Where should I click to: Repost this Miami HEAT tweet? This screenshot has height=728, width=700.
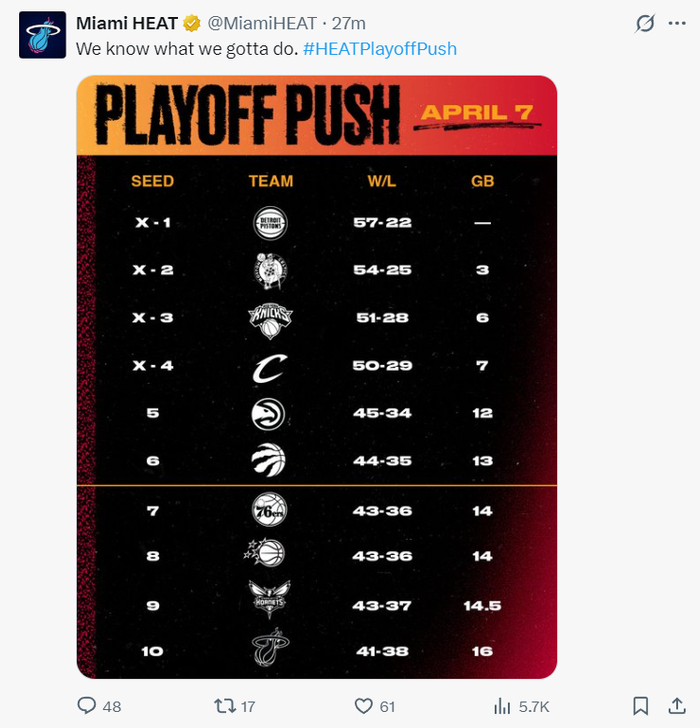coord(226,706)
